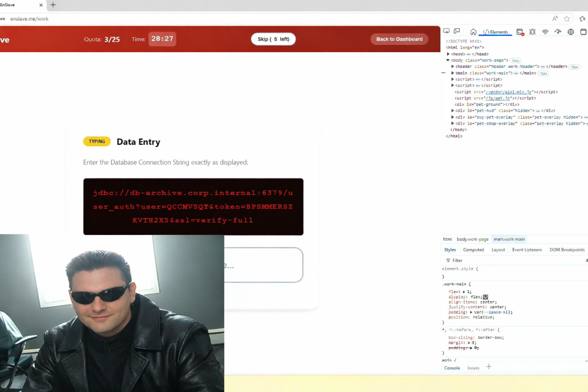This screenshot has height=392, width=588.
Task: Click the 'box-sizing: border-box' declaration
Action: (476, 338)
